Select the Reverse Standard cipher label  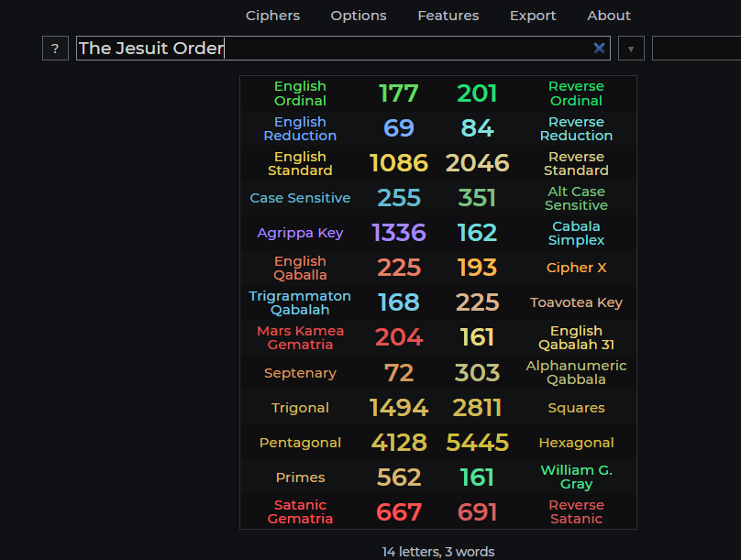click(x=576, y=163)
